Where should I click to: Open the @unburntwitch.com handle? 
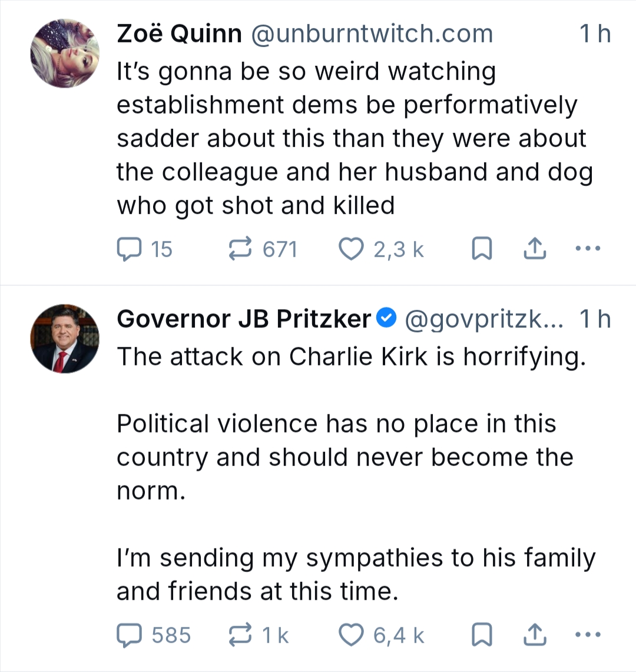[372, 34]
